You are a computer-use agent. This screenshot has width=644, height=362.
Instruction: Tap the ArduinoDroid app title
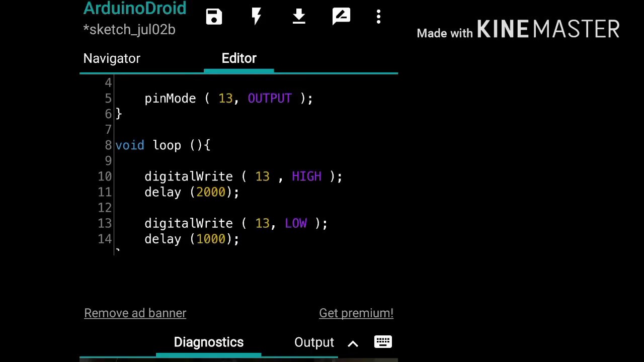click(134, 8)
